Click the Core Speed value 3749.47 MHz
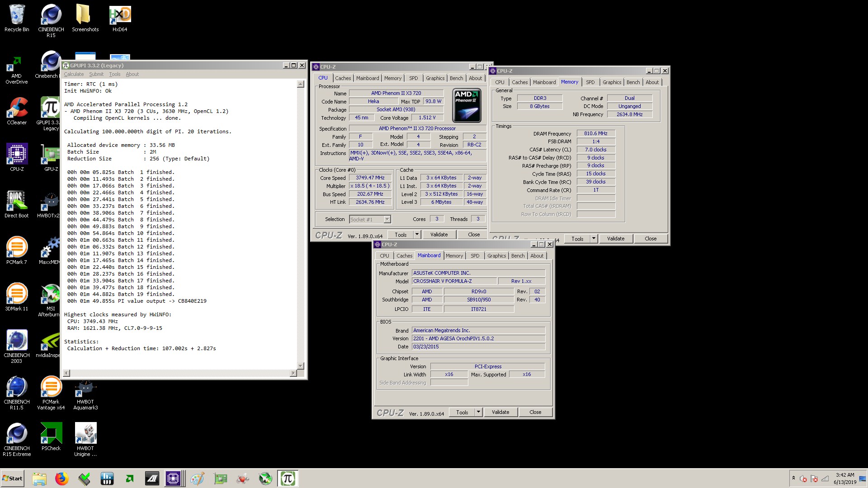Screen dimensions: 868x488 (370, 178)
